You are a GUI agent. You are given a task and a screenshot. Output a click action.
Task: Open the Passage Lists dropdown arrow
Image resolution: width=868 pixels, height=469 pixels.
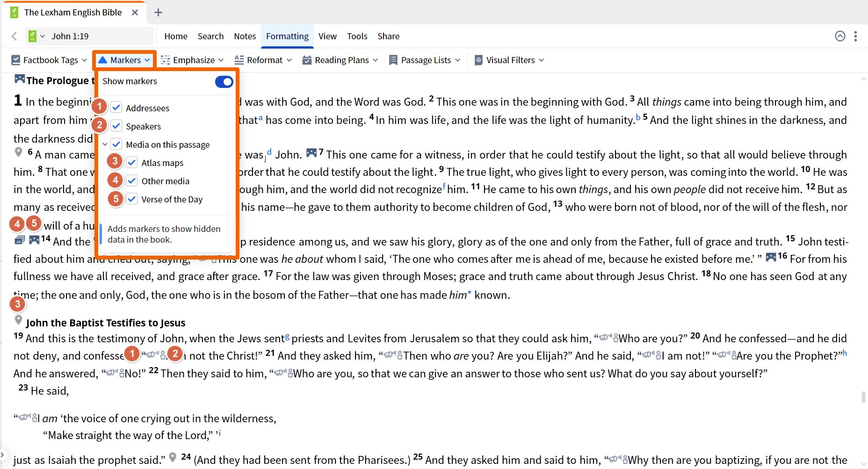pyautogui.click(x=457, y=60)
